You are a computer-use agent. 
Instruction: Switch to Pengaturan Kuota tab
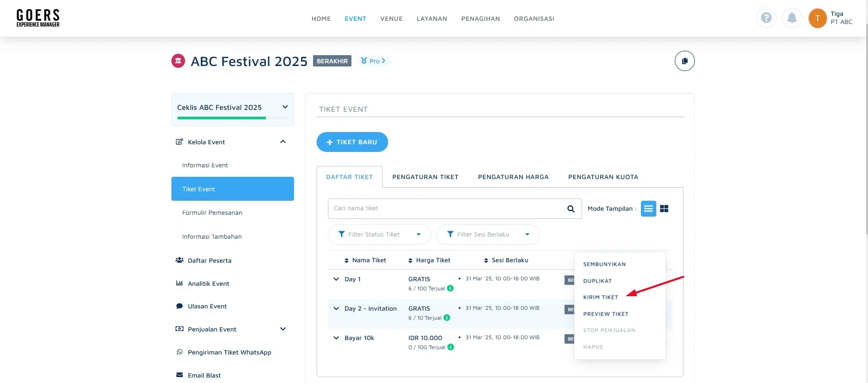603,177
